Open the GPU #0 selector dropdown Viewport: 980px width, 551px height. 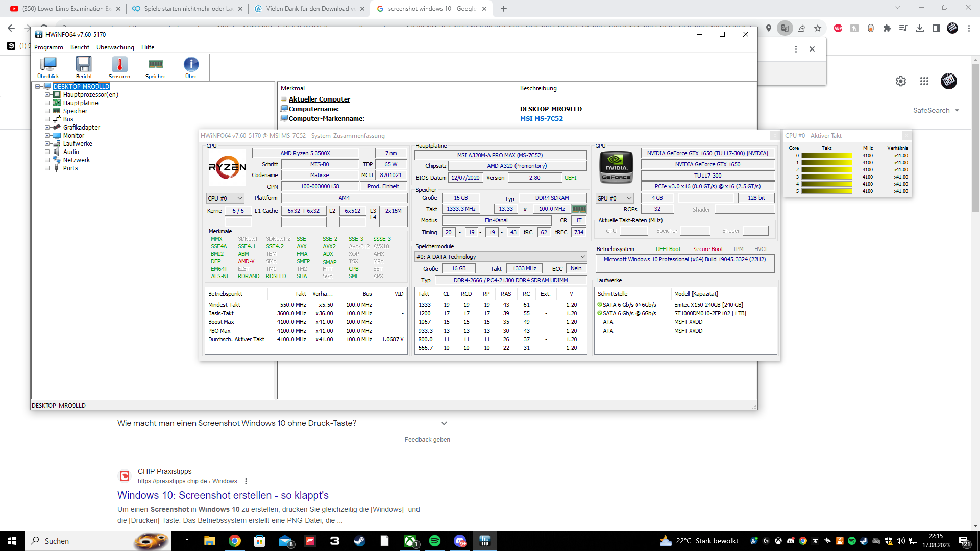(615, 198)
